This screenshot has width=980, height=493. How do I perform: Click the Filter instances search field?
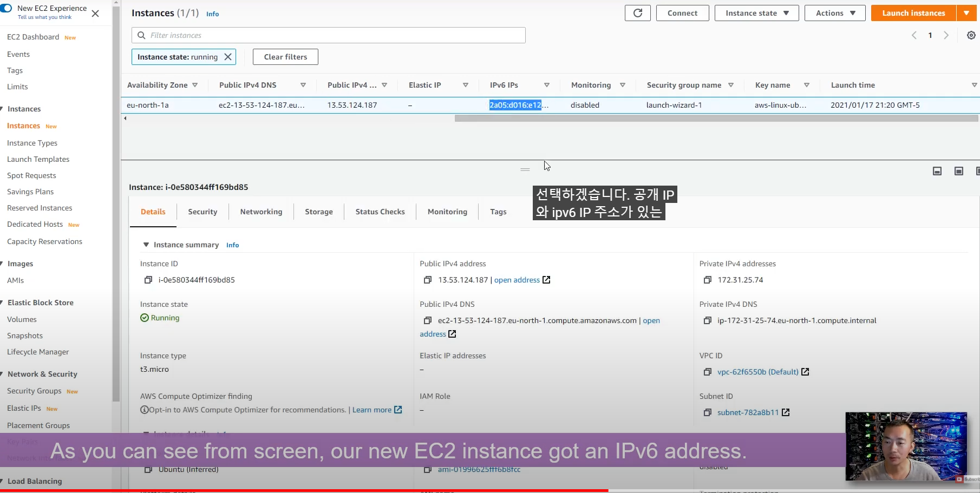pyautogui.click(x=328, y=35)
